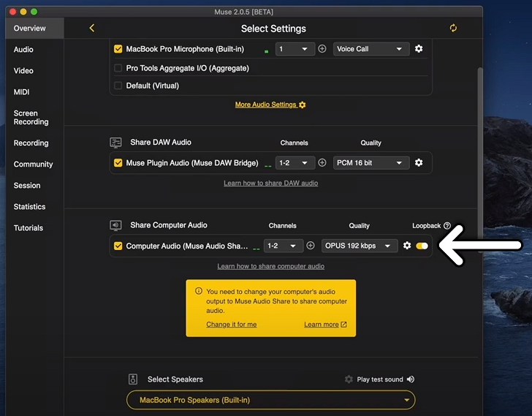532x416 pixels.
Task: Click the yellow refresh icon
Action: coord(453,29)
